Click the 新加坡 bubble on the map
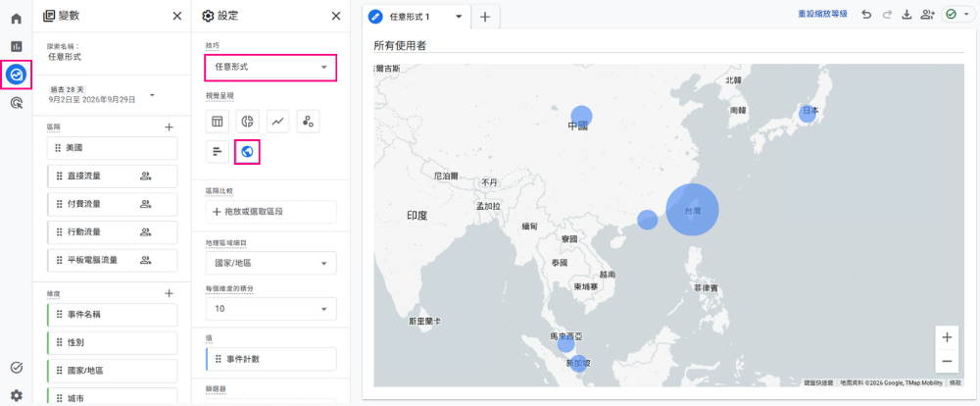Screen dimensions: 980x406 tap(579, 364)
